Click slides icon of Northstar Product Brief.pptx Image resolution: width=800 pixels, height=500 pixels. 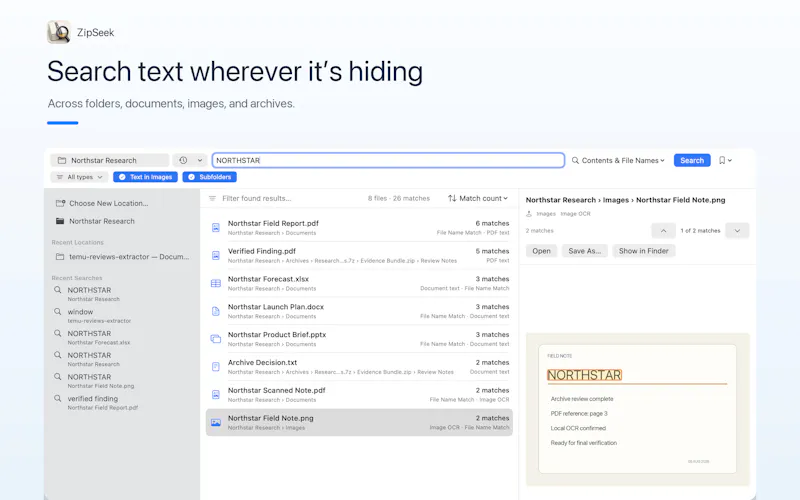click(216, 339)
